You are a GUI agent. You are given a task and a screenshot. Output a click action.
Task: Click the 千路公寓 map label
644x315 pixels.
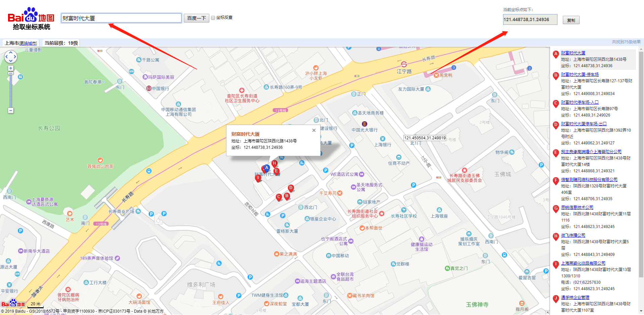[151, 60]
